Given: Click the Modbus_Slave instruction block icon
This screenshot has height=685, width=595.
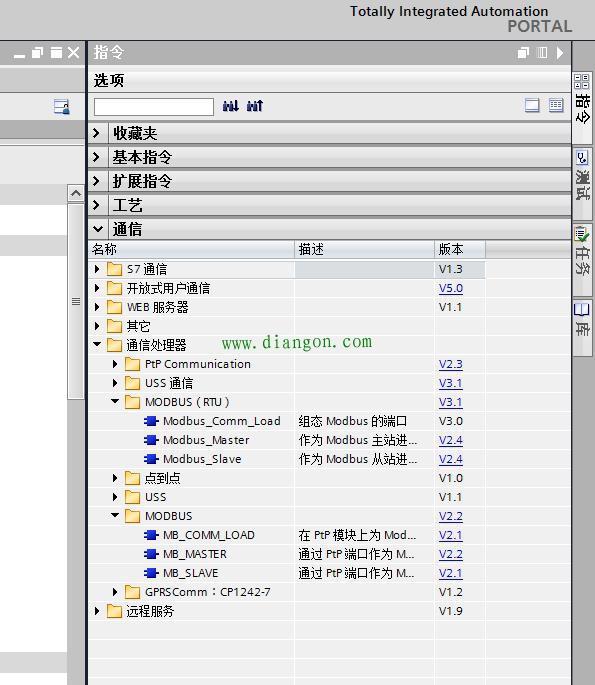Looking at the screenshot, I should click(151, 459).
